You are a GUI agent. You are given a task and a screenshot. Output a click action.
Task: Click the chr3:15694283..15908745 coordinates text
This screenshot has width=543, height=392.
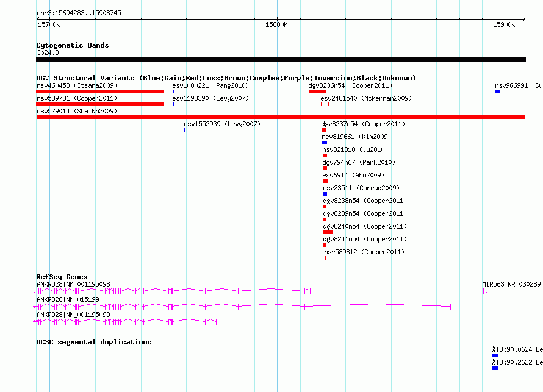click(79, 13)
